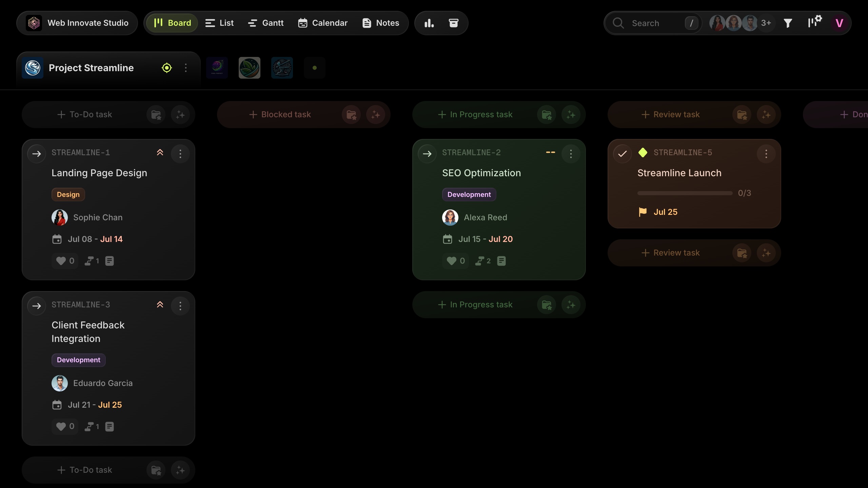The width and height of the screenshot is (868, 488).
Task: Change priority chevrons on STREAMLINE-3
Action: [x=160, y=305]
